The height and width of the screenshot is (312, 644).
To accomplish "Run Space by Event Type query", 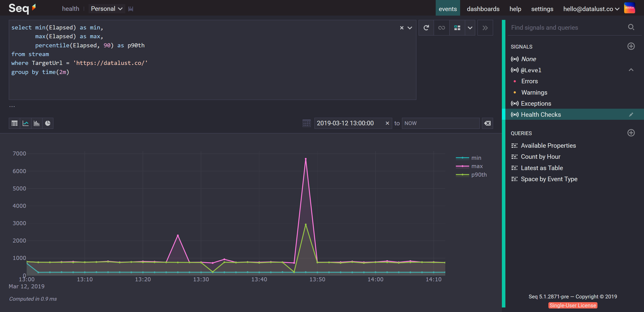I will (549, 179).
